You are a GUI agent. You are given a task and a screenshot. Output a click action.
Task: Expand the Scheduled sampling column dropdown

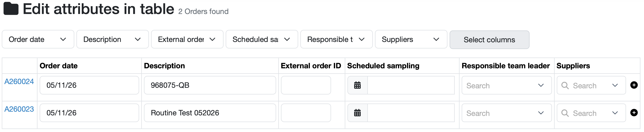point(262,39)
